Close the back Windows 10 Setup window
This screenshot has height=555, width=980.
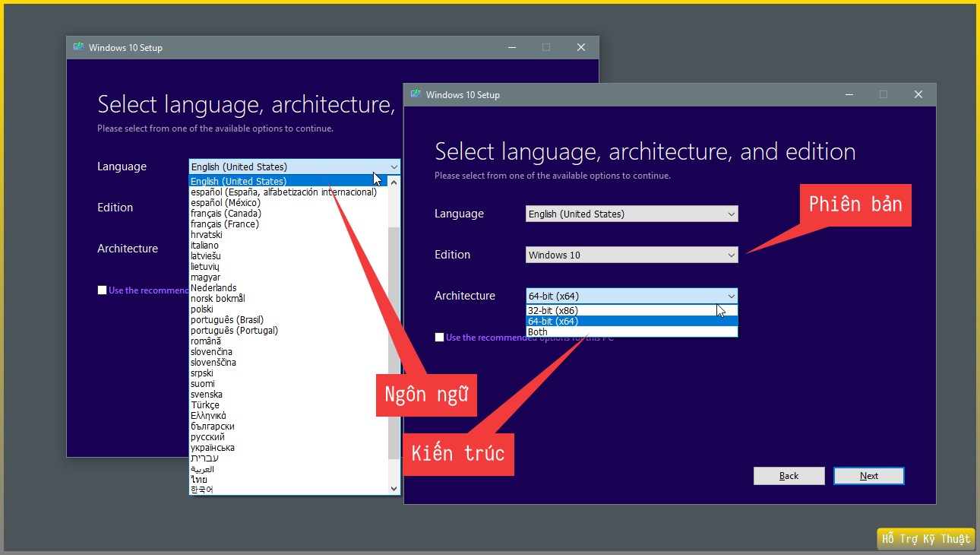click(x=581, y=47)
